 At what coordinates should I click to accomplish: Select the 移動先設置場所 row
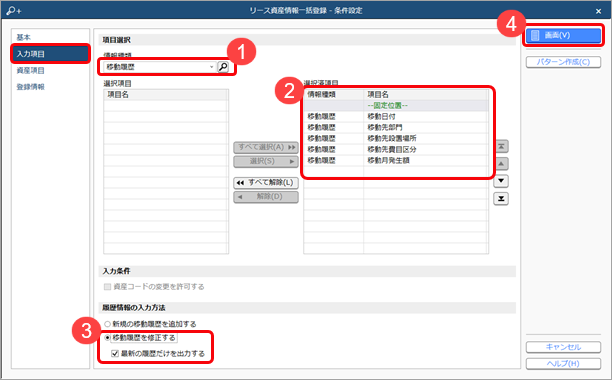395,139
